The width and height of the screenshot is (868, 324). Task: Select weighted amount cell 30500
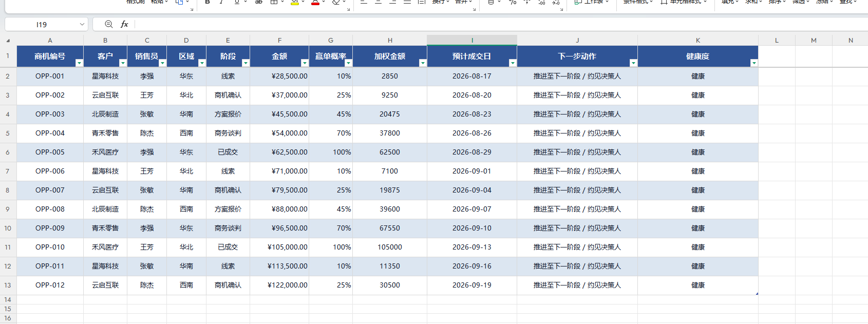(390, 285)
